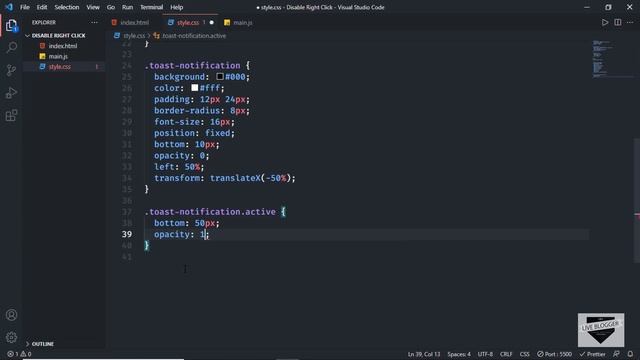Open the Extensions view icon

pos(11,116)
